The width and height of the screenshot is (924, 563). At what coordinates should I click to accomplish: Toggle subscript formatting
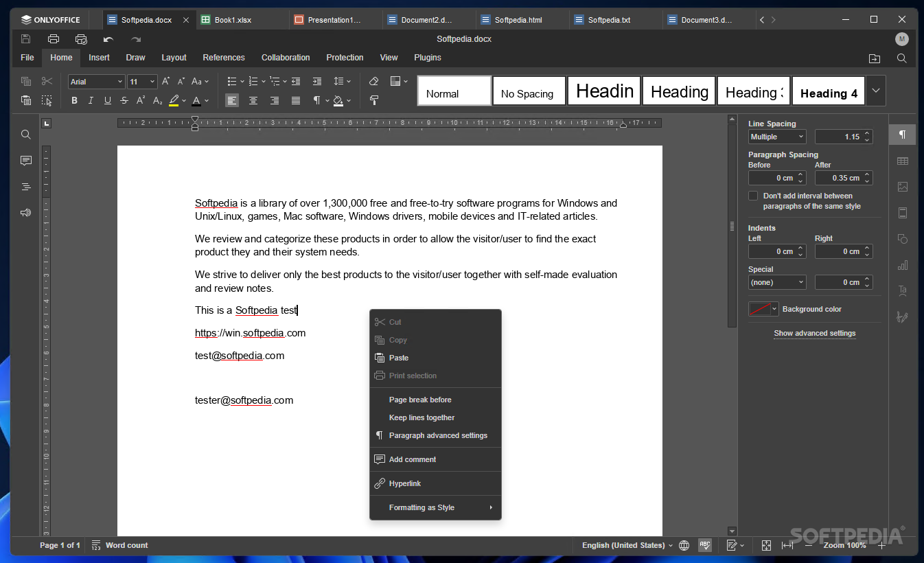[157, 100]
